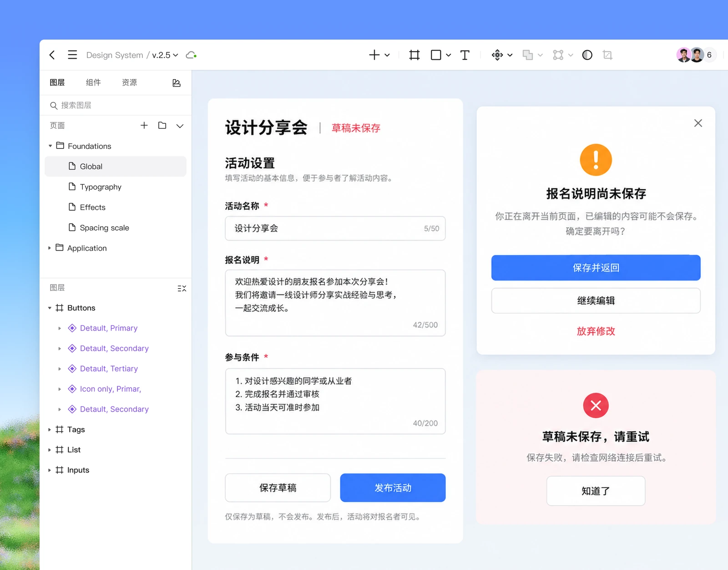Click the plus insert tool
The image size is (728, 570).
374,55
